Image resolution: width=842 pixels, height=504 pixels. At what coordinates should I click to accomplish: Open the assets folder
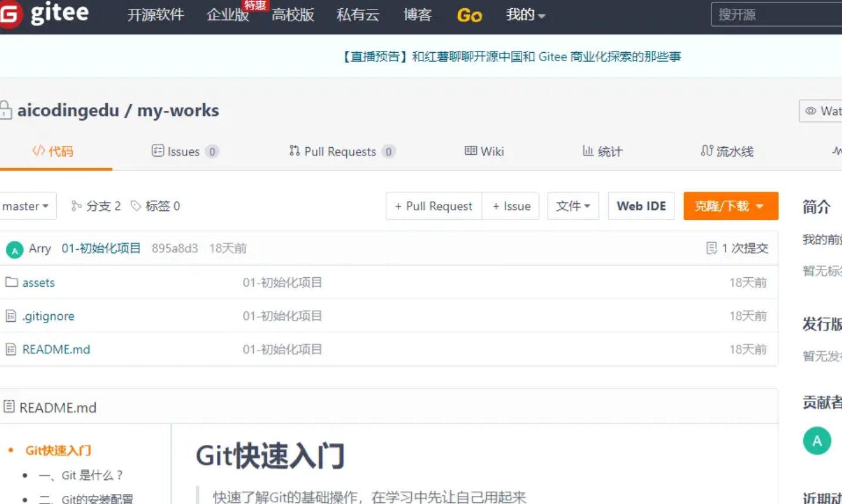39,282
